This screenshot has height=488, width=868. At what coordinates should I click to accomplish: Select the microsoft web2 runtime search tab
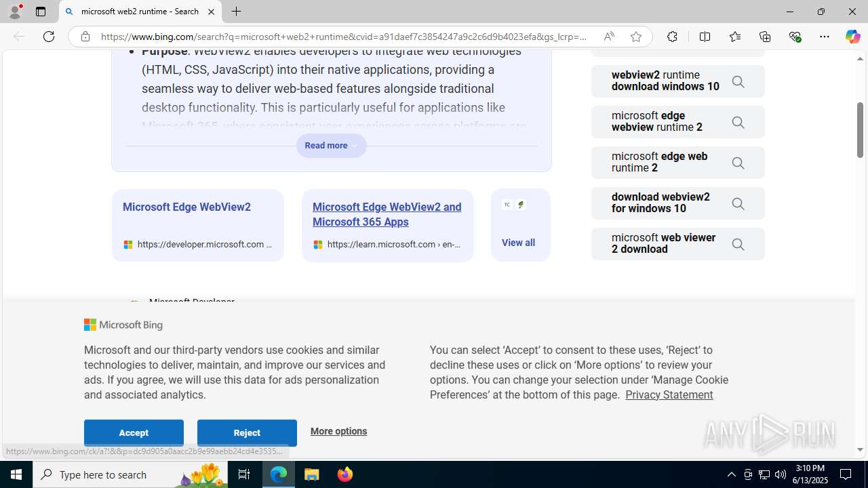[x=140, y=12]
